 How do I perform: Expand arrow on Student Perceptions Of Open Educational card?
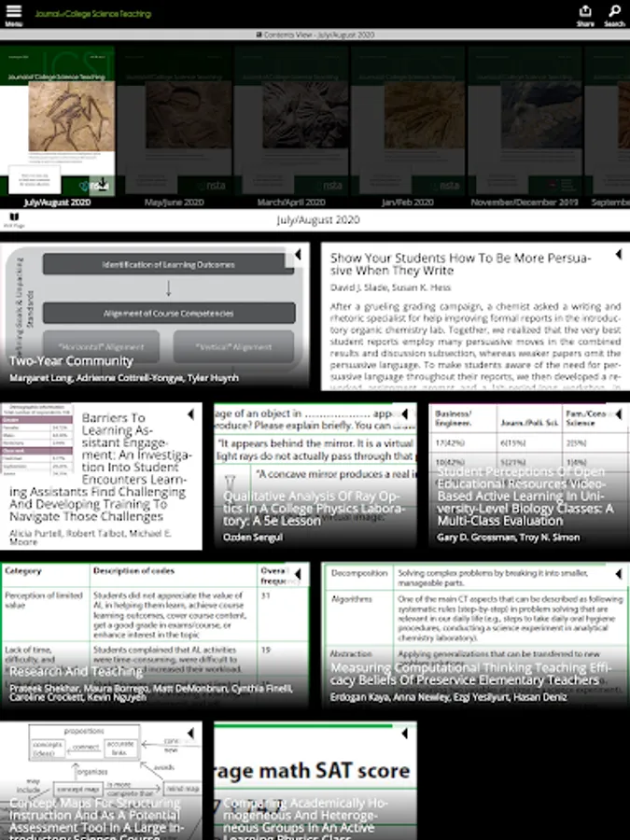[x=619, y=414]
